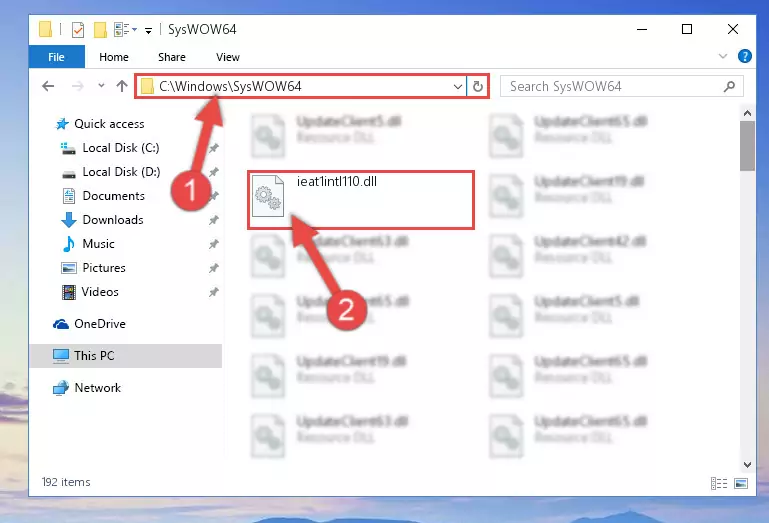Expand the address bar history dropdown
The width and height of the screenshot is (769, 523).
pyautogui.click(x=458, y=87)
